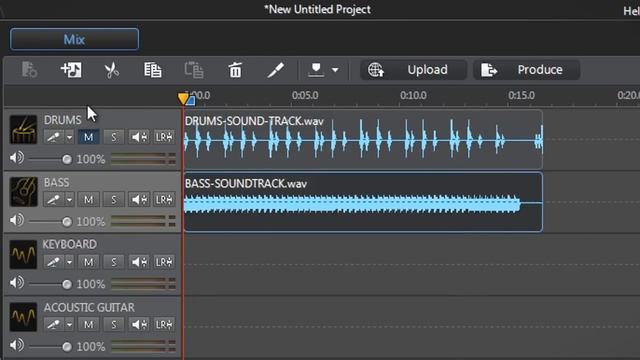Open the KEYBOARD record input dropdown
This screenshot has width=640, height=360.
[69, 262]
